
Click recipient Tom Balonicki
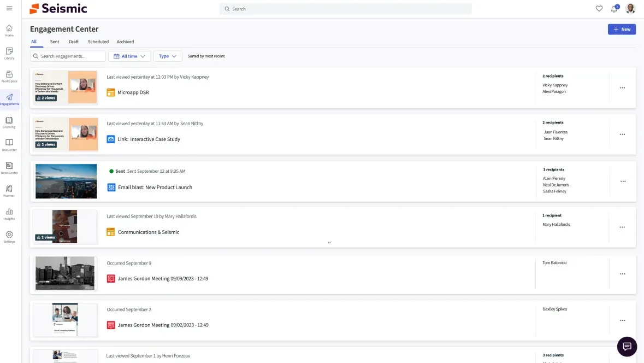(554, 263)
